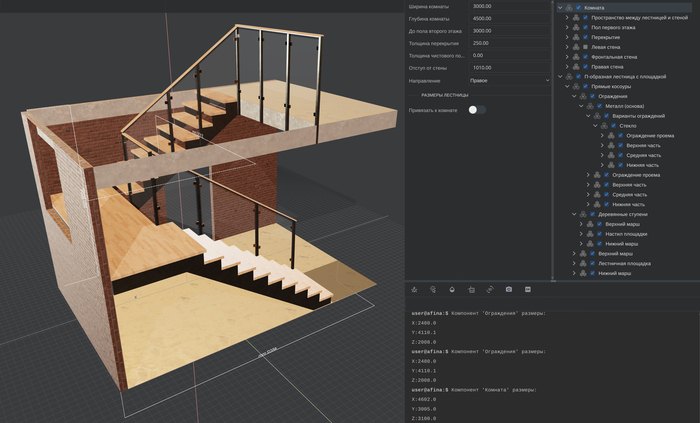Click the component icon beside Комната
Screen dimensions: 700x423
click(570, 8)
